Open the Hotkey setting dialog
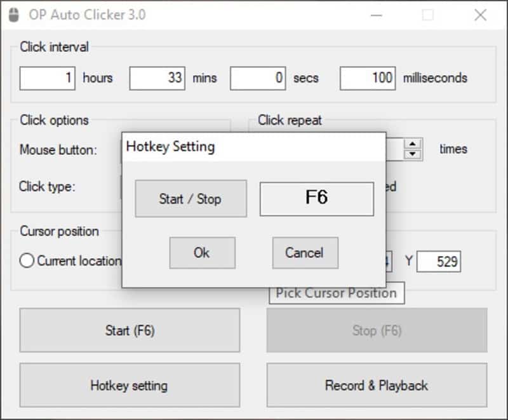Viewport: 508px width, 420px height. (x=128, y=385)
